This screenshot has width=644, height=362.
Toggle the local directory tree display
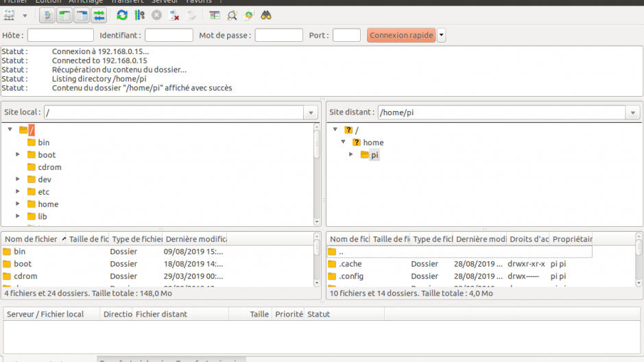pyautogui.click(x=64, y=16)
